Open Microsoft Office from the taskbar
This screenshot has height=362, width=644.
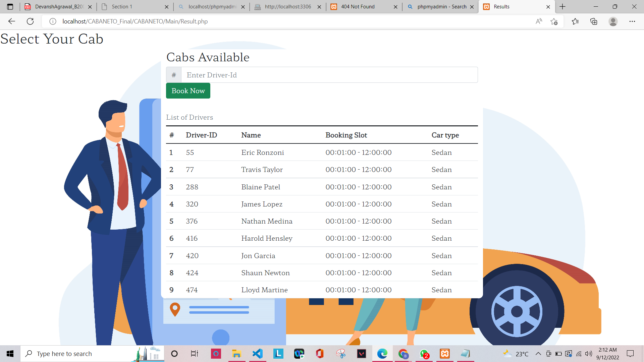(319, 354)
